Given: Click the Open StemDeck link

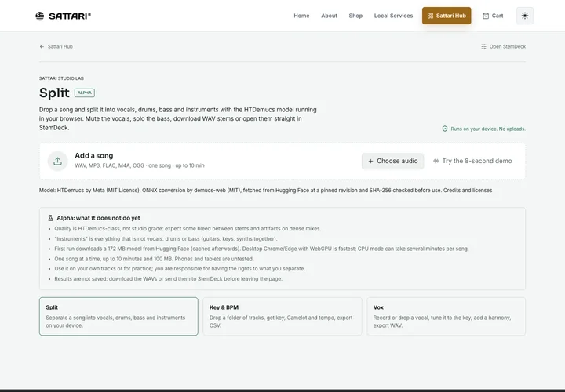Looking at the screenshot, I should [503, 46].
